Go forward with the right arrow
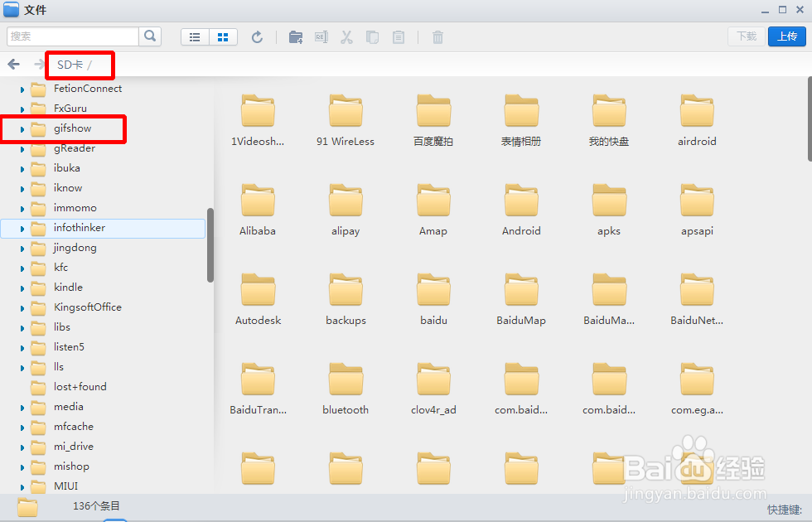The image size is (812, 522). 39,65
